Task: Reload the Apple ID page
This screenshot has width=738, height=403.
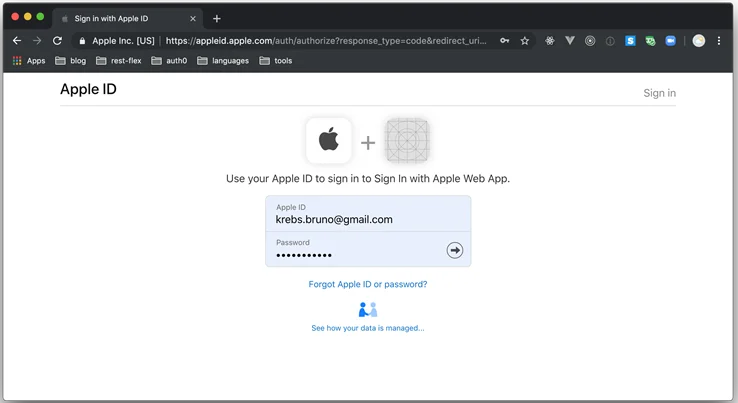Action: pos(57,41)
